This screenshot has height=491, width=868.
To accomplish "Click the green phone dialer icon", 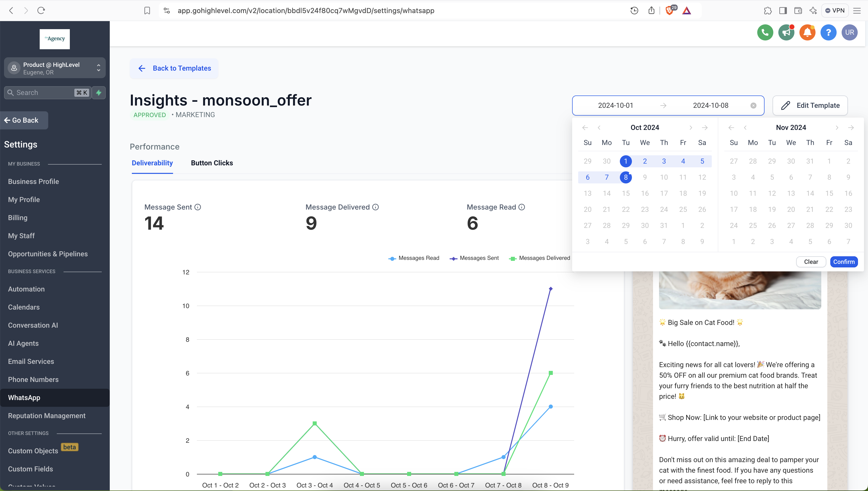I will (765, 32).
